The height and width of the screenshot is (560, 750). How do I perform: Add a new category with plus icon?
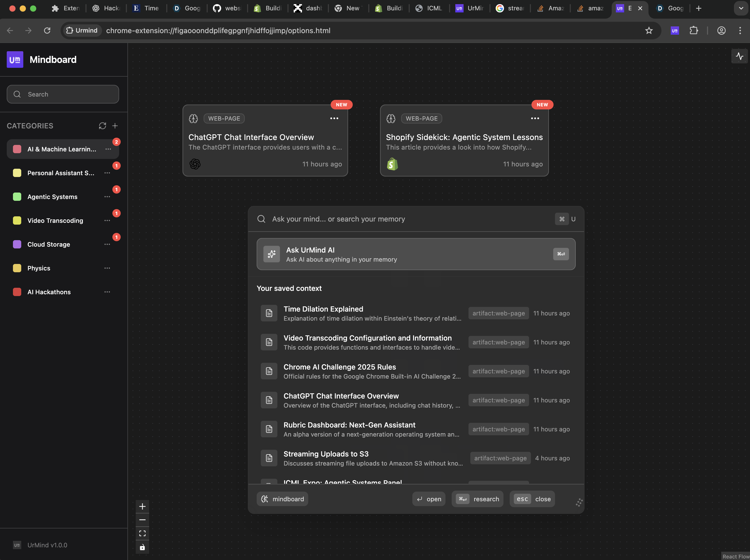[115, 126]
